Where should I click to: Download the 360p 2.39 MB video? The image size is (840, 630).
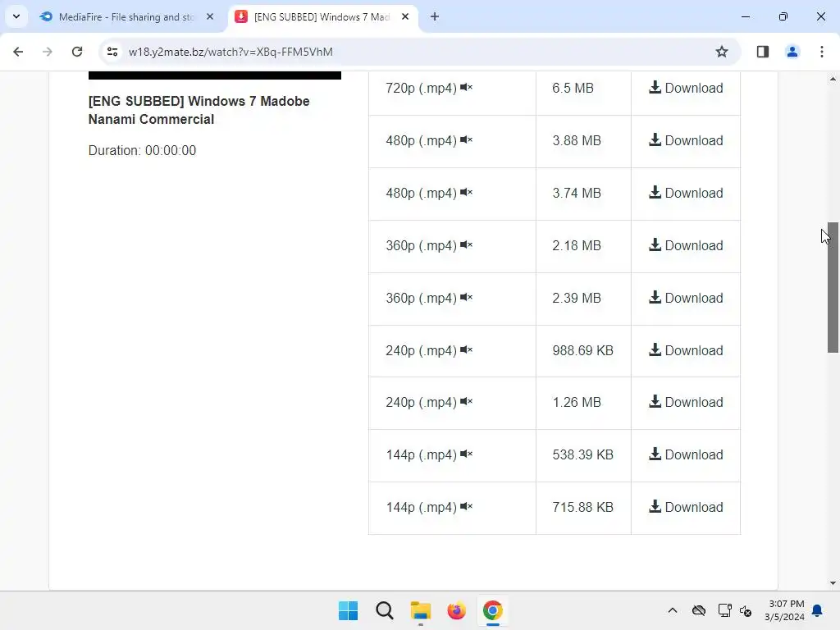click(x=686, y=298)
